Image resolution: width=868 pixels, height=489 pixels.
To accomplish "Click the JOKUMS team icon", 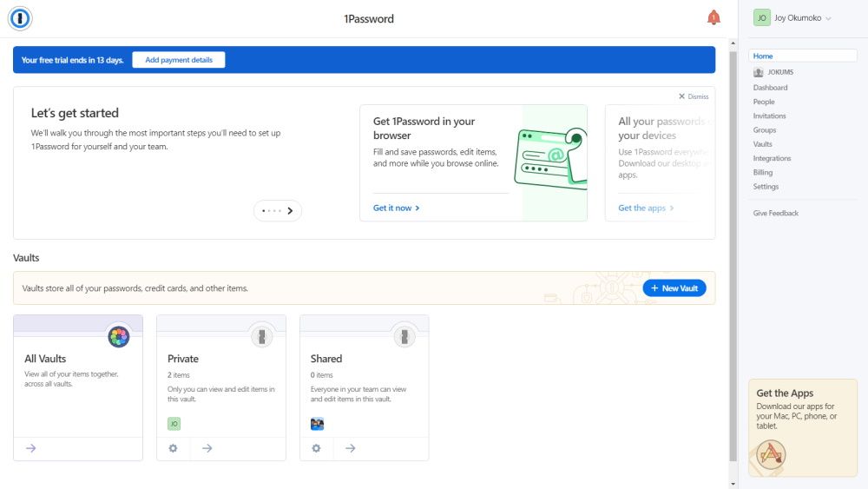I will 759,72.
